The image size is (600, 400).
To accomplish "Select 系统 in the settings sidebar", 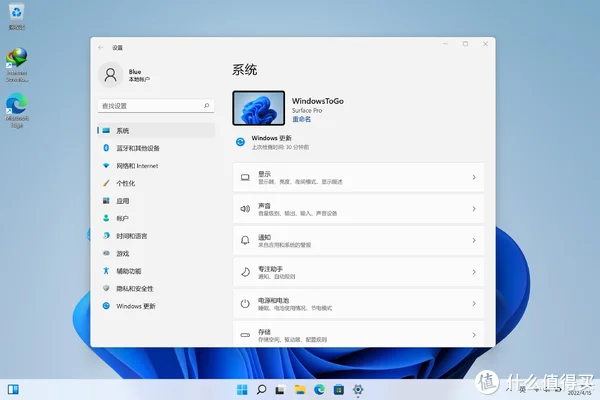I will tap(156, 131).
